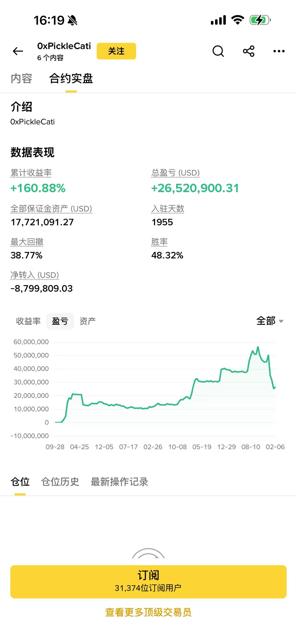Viewport: 297px width, 644px height.
Task: Open the search magnifier icon
Action: (218, 51)
